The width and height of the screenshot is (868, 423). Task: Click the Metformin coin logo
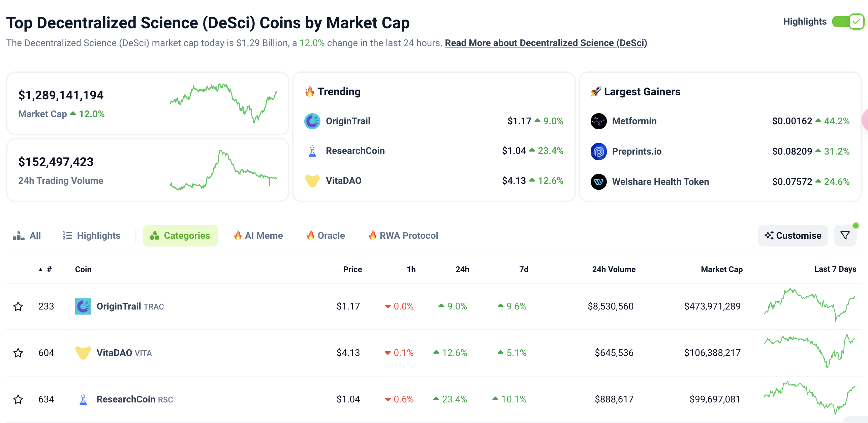[598, 121]
